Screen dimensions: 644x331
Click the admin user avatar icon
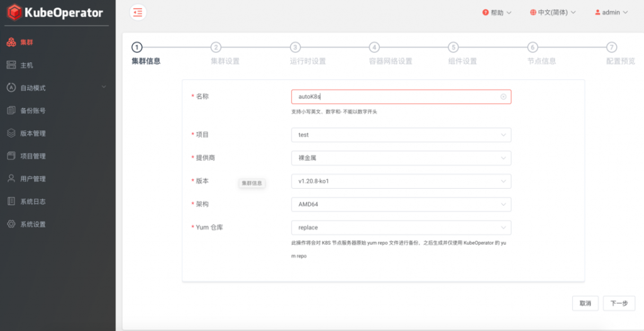point(597,13)
